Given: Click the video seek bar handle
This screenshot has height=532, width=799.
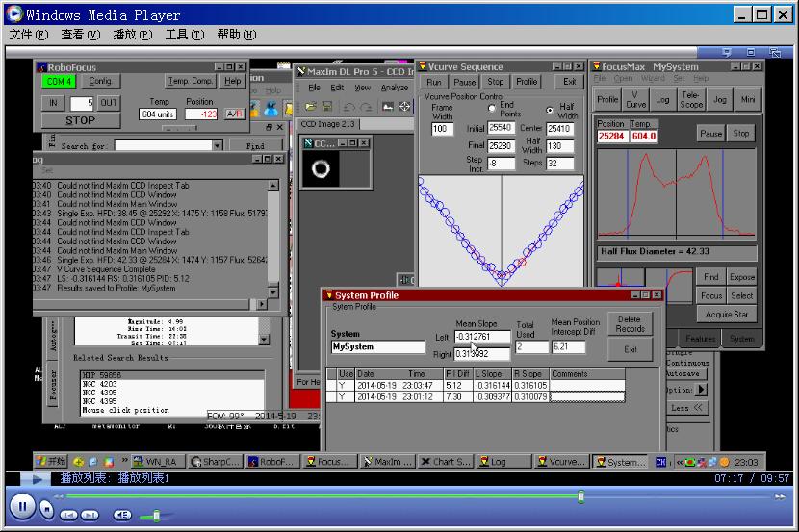Looking at the screenshot, I should (x=580, y=496).
